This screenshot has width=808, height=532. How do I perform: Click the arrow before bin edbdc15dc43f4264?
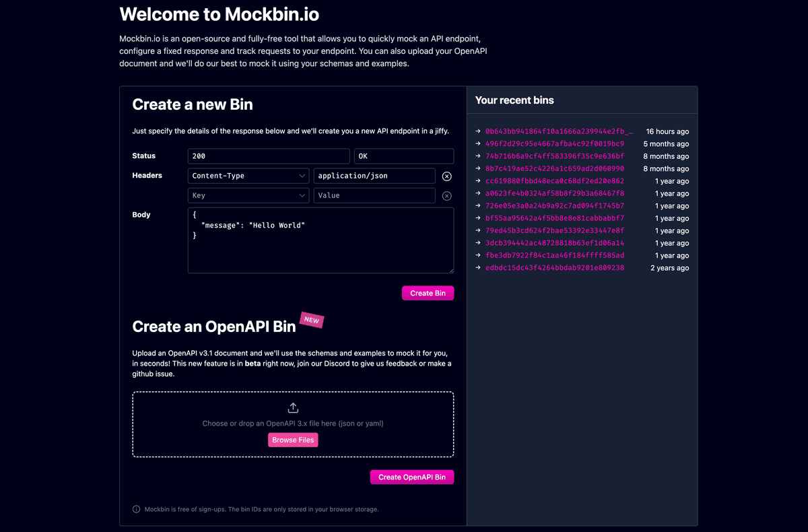tap(477, 267)
